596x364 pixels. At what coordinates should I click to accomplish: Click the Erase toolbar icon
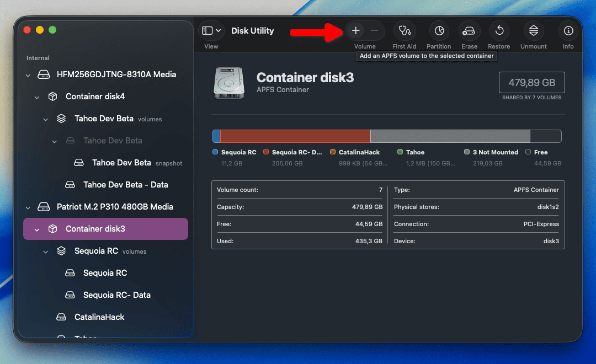tap(469, 31)
